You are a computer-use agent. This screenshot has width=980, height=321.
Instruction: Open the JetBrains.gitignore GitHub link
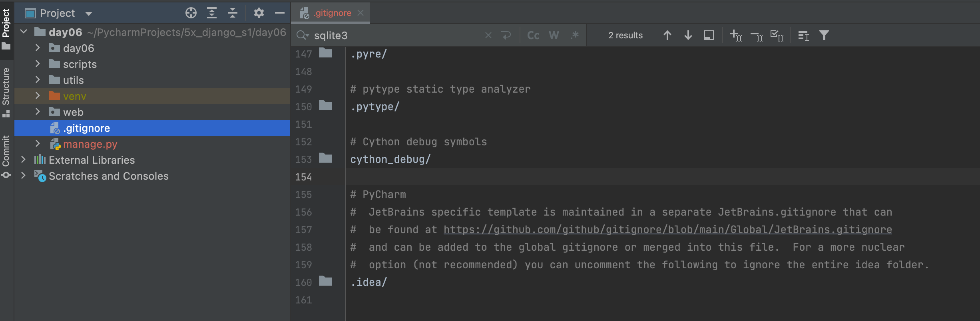pyautogui.click(x=668, y=230)
